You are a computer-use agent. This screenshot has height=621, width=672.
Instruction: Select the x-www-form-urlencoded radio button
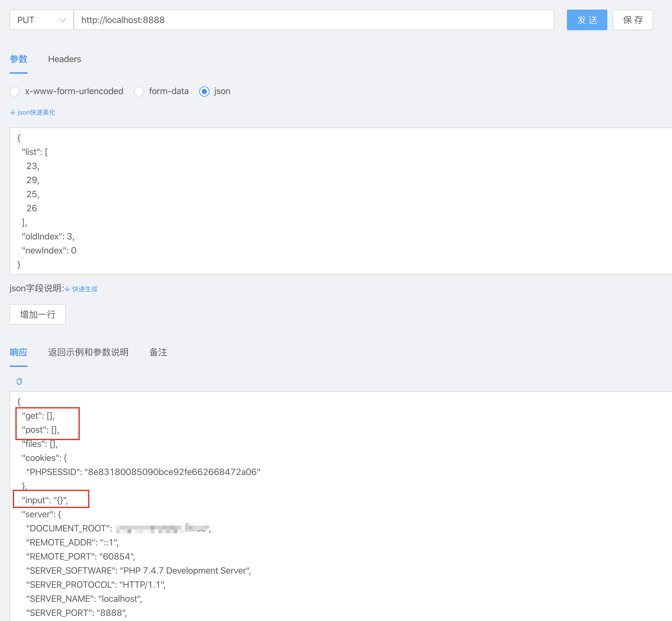click(15, 91)
